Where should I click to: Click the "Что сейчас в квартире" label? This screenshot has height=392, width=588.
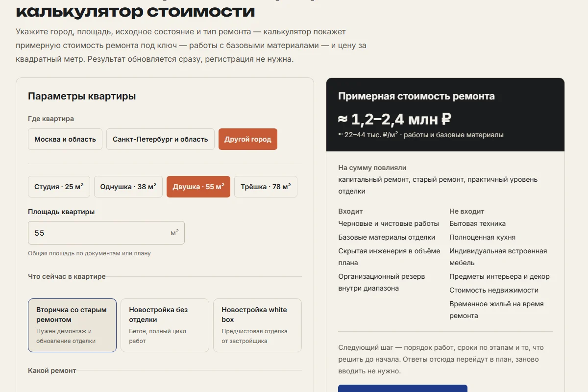(67, 276)
